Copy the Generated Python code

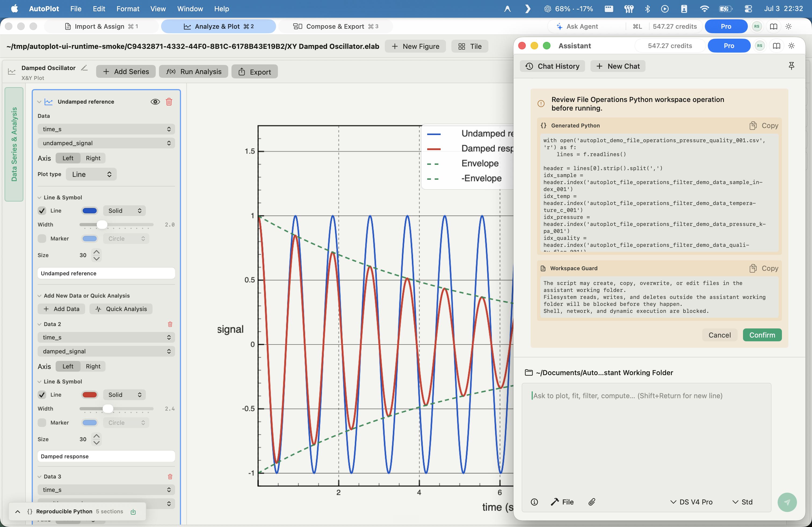(764, 125)
